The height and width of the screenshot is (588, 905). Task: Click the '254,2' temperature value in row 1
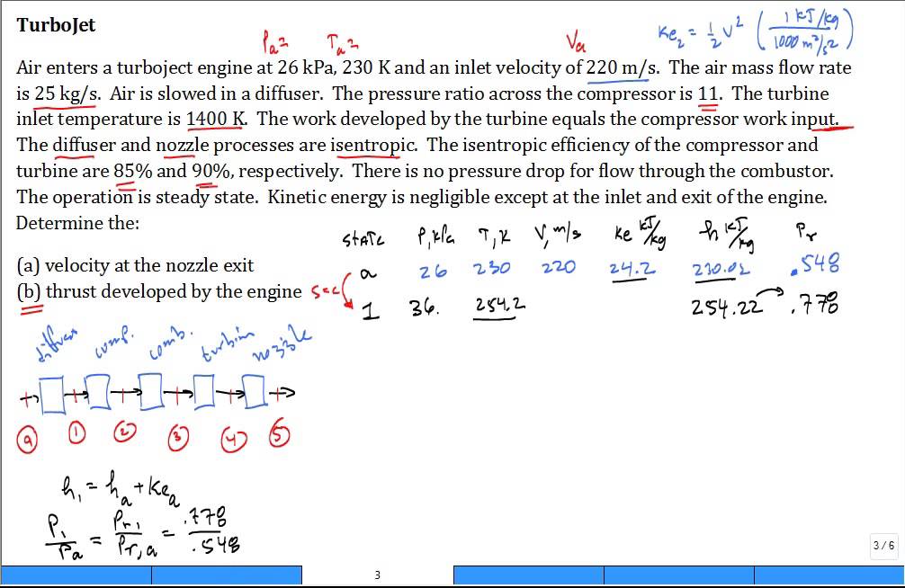(500, 305)
